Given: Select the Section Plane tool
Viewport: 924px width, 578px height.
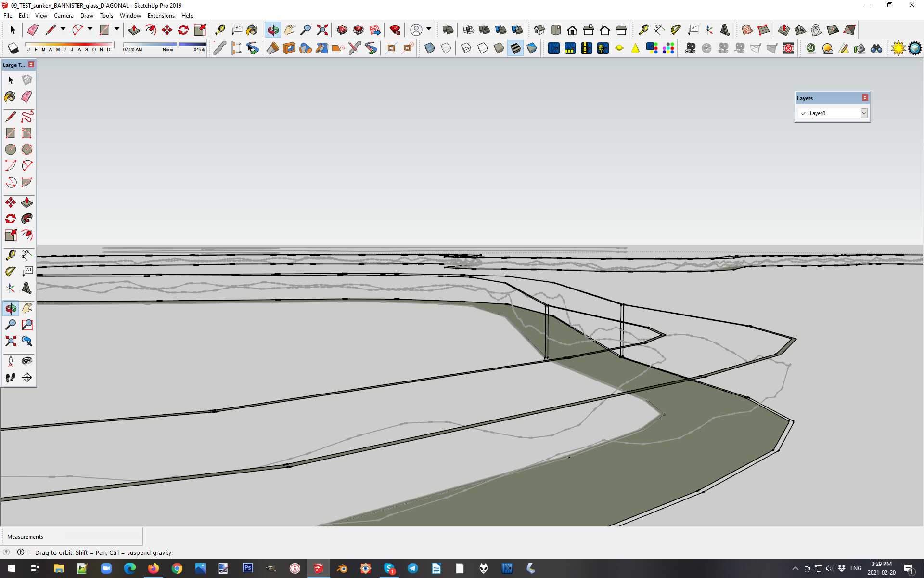Looking at the screenshot, I should click(27, 378).
